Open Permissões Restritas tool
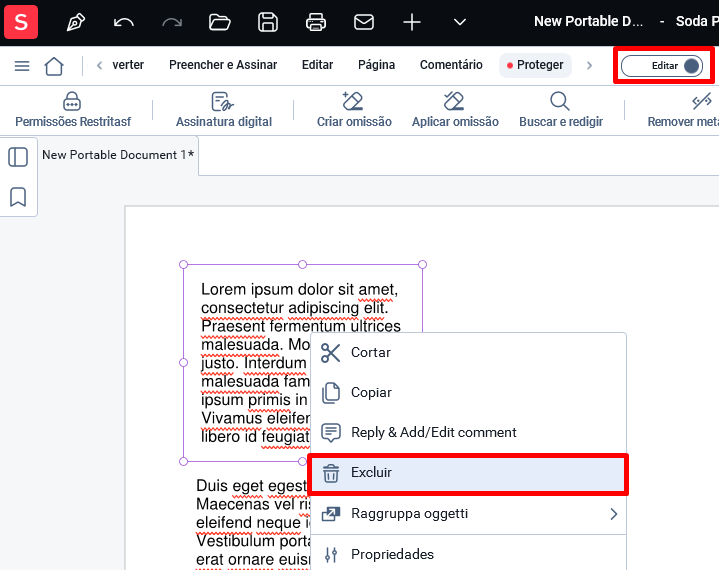This screenshot has height=570, width=719. [72, 110]
